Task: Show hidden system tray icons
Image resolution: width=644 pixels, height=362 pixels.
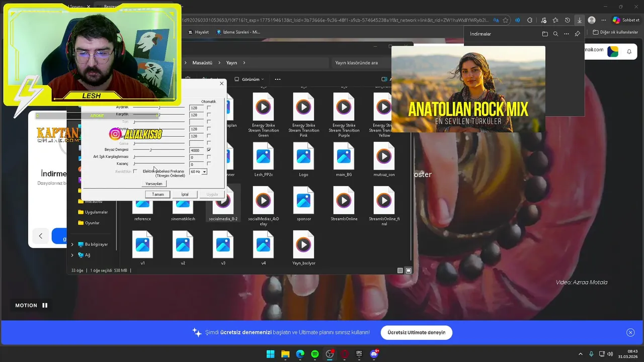Action: click(x=580, y=354)
